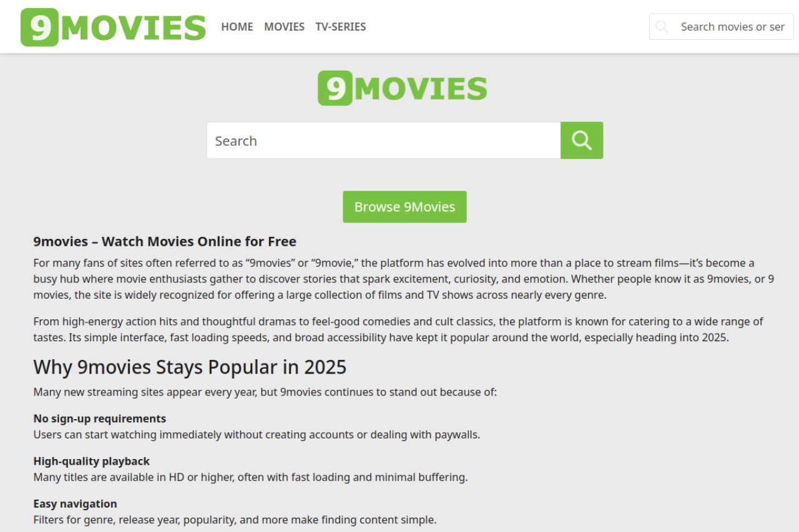Click the Browse 9Movies button
The width and height of the screenshot is (799, 532).
[404, 207]
